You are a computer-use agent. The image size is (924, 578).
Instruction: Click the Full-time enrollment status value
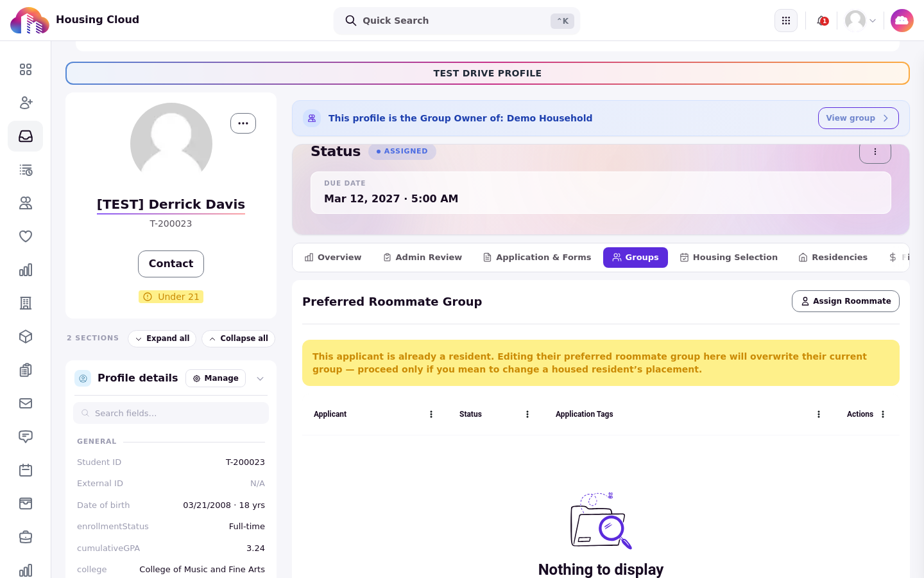(247, 527)
